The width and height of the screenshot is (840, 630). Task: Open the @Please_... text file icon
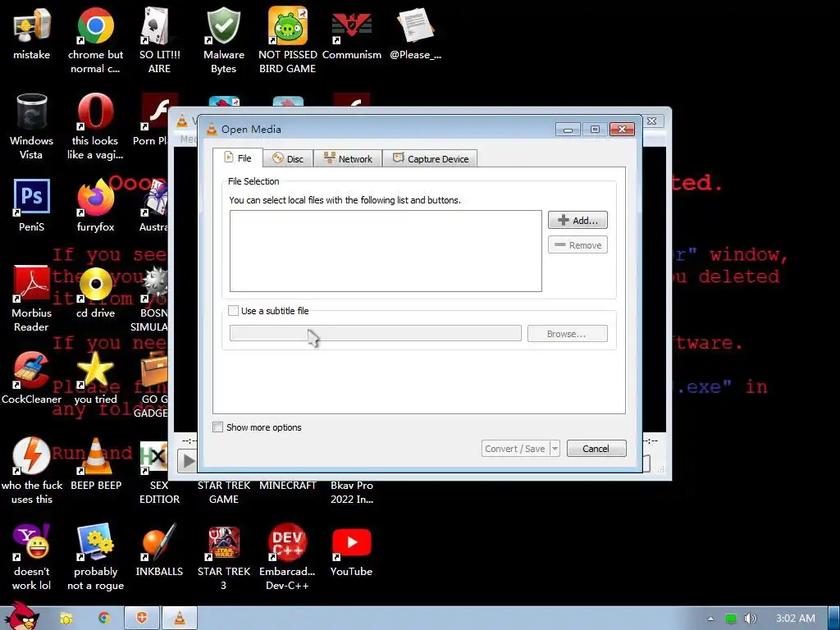pyautogui.click(x=415, y=33)
